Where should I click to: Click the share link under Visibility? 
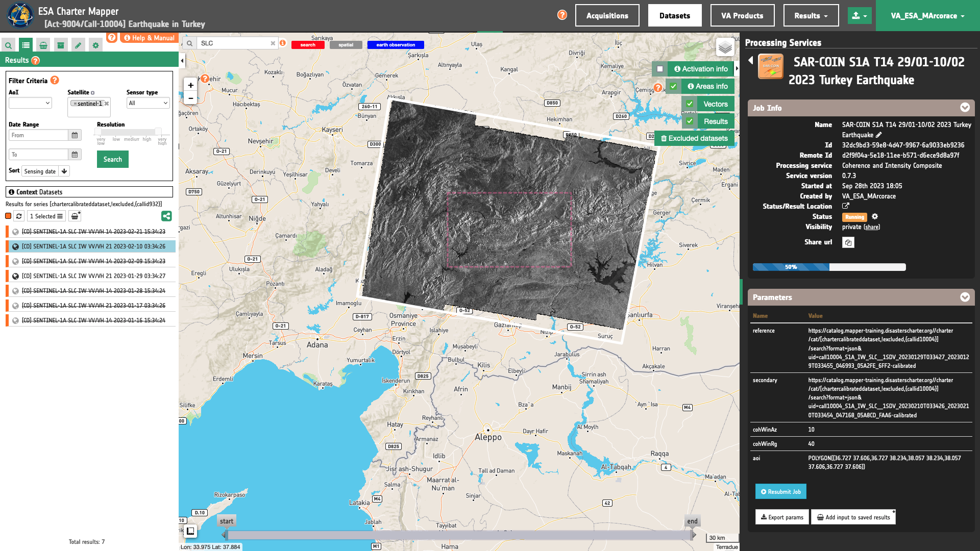pos(872,227)
